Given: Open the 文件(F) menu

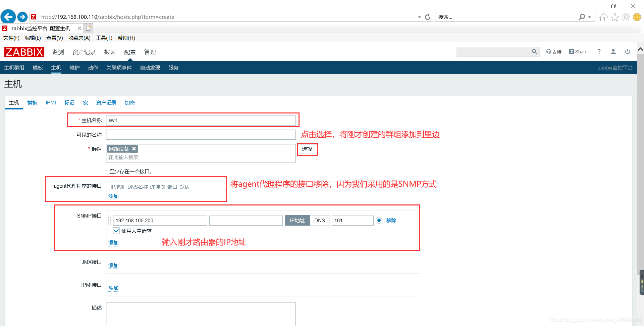Looking at the screenshot, I should pos(11,38).
